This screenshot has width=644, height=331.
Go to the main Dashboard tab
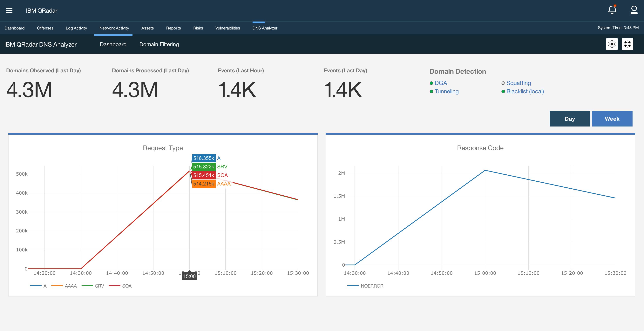[x=15, y=28]
